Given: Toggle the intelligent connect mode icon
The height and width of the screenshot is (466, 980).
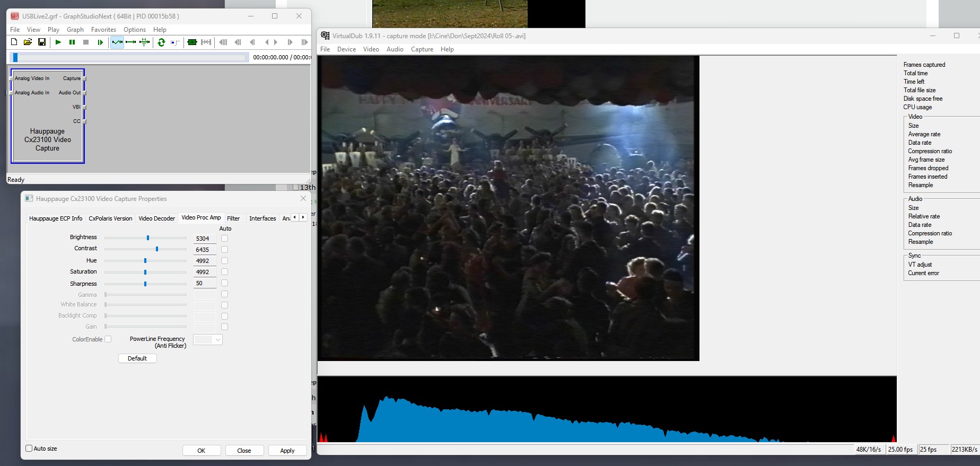Looking at the screenshot, I should pyautogui.click(x=117, y=42).
